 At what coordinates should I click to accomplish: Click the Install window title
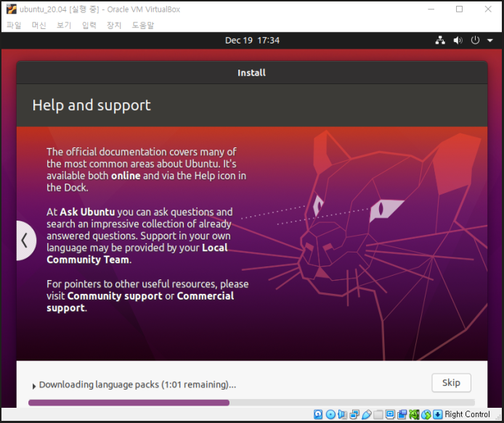click(252, 73)
